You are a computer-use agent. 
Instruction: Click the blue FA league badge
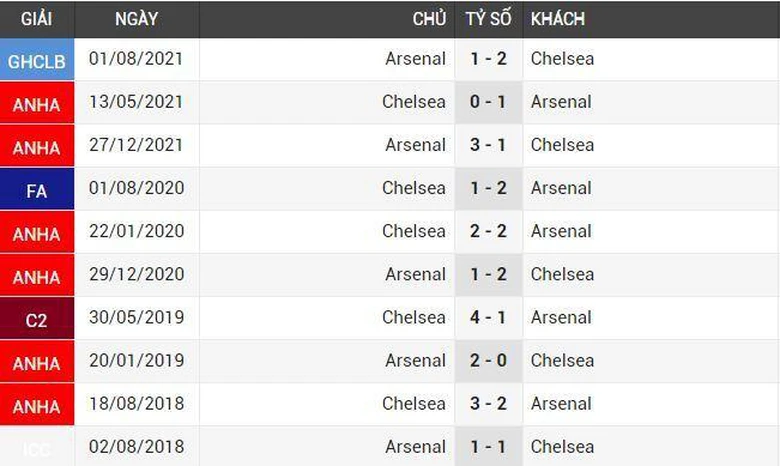pyautogui.click(x=37, y=190)
